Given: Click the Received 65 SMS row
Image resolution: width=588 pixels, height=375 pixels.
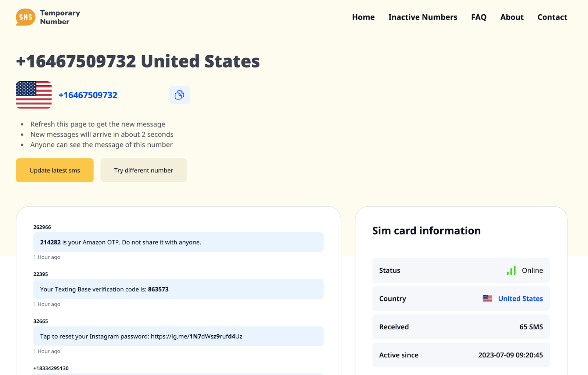Looking at the screenshot, I should tap(461, 327).
